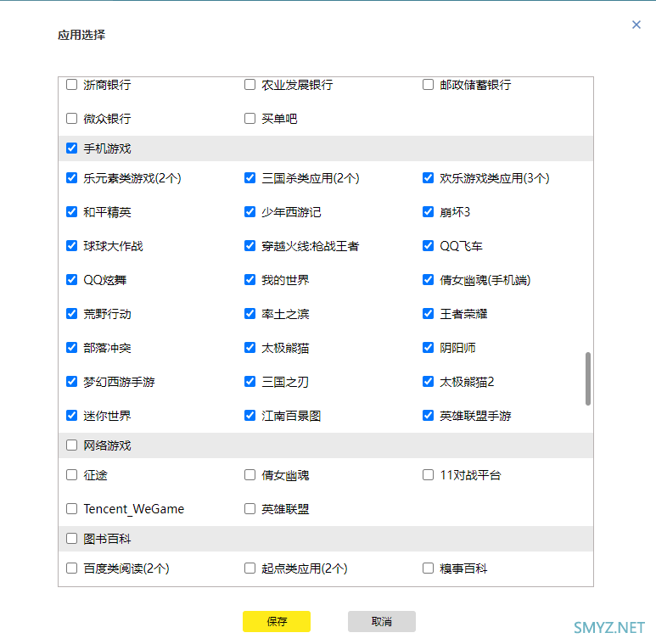Uncheck the 和平精英 checkbox

coord(71,212)
